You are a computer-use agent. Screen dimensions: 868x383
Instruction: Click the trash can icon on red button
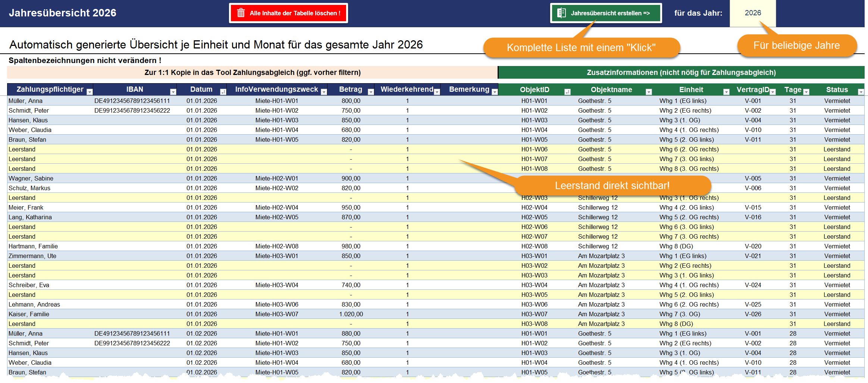(241, 13)
